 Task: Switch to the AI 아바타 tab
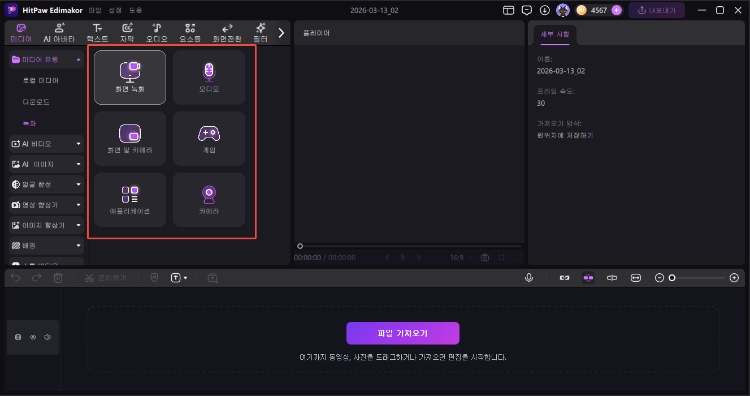pyautogui.click(x=59, y=33)
